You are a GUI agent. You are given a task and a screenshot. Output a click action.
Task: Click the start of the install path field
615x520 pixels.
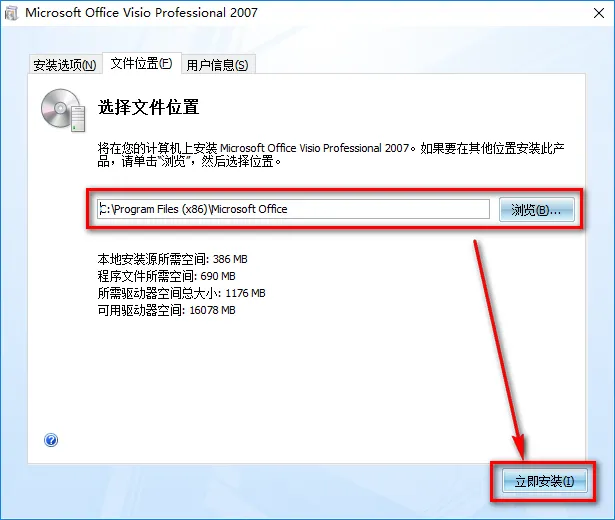[x=102, y=209]
